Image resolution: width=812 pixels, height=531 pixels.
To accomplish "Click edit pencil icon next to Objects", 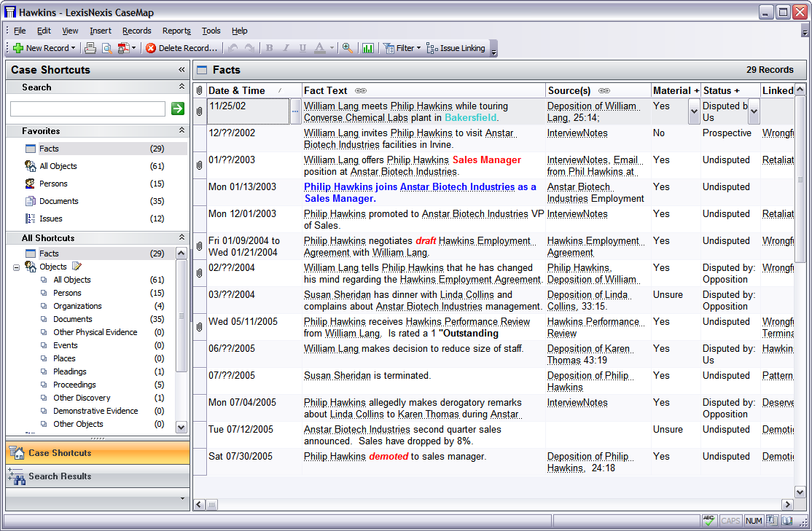I will [77, 267].
